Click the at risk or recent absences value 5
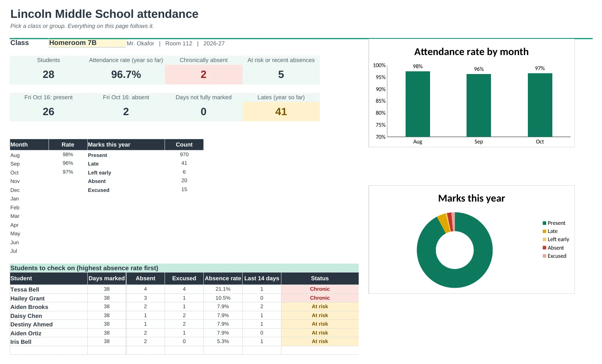This screenshot has width=602, height=364. pos(281,74)
